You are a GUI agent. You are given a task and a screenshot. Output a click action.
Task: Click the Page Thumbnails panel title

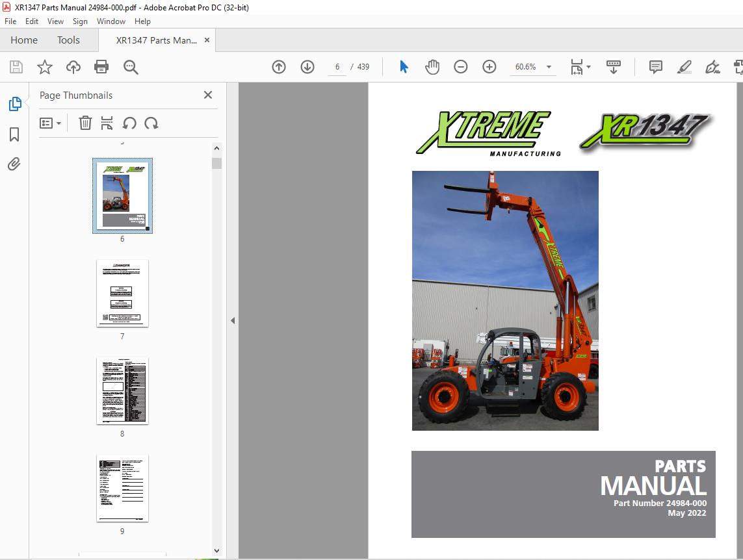click(x=76, y=95)
